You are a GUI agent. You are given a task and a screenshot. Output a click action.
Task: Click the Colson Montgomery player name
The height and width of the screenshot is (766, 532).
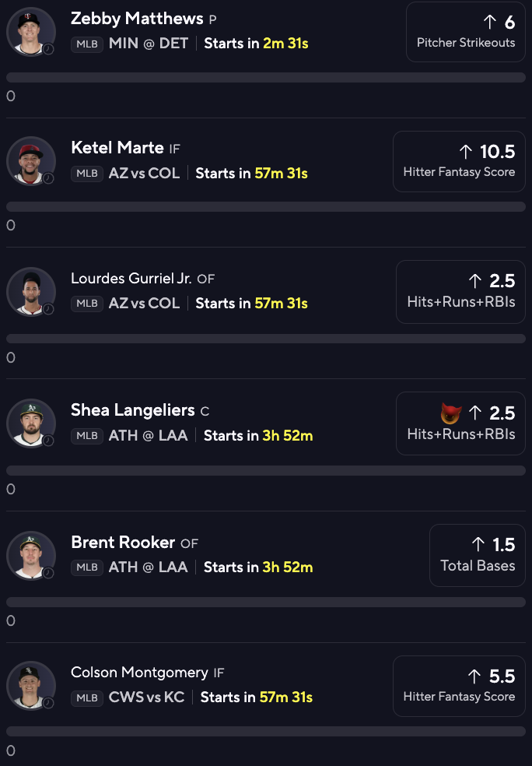pyautogui.click(x=139, y=673)
